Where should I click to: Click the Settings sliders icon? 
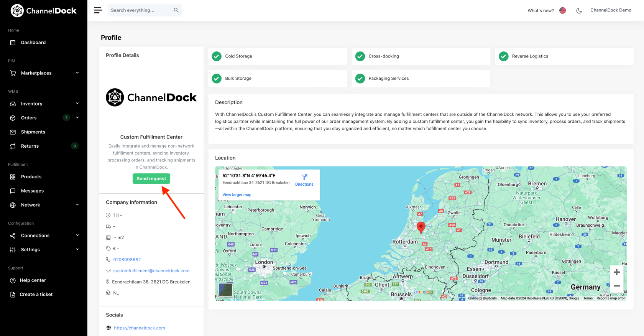point(13,250)
